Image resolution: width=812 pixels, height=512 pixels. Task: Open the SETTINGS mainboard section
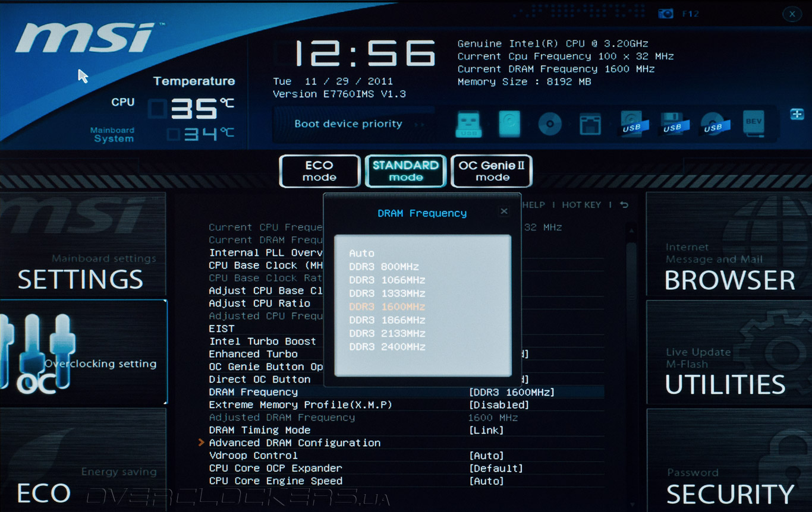tap(83, 245)
